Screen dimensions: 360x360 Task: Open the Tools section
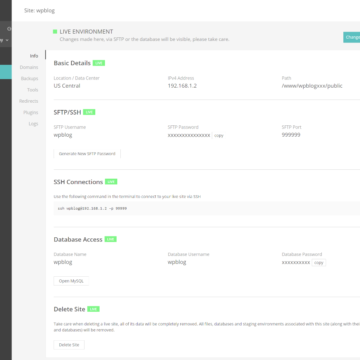coord(33,90)
